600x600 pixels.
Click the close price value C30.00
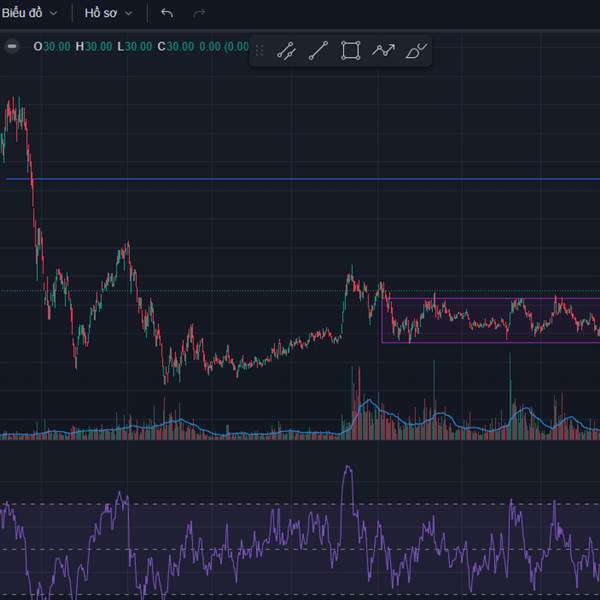[x=176, y=47]
